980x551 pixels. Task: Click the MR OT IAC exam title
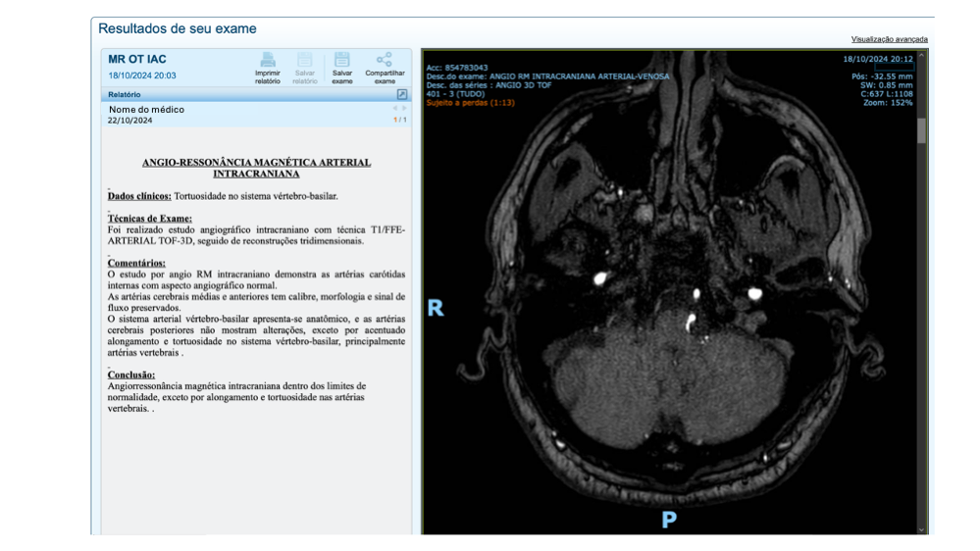pyautogui.click(x=137, y=60)
